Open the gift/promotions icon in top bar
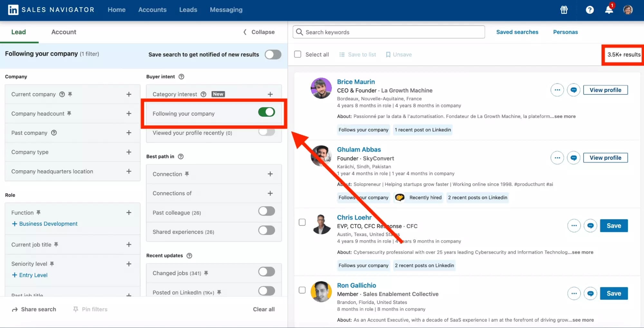Image resolution: width=644 pixels, height=328 pixels. [x=563, y=10]
